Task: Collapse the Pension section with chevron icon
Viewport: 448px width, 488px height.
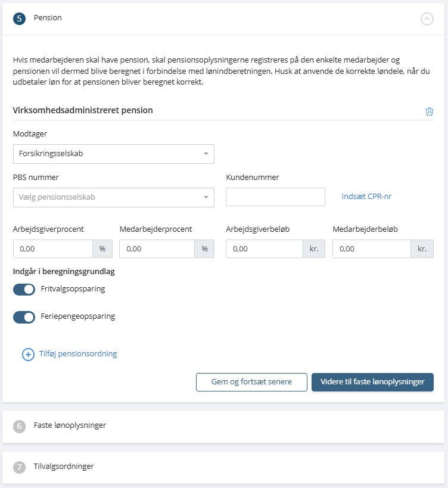Action: tap(427, 18)
